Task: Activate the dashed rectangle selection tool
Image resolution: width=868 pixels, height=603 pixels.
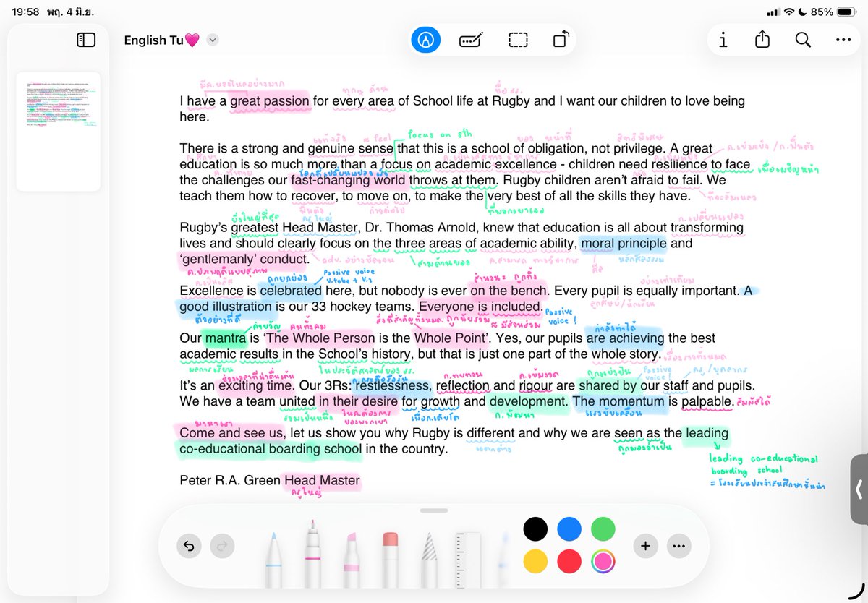Action: [x=518, y=40]
